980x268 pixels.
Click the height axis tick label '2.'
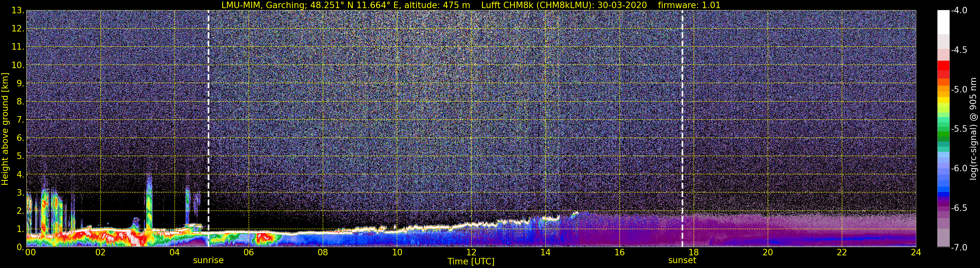pyautogui.click(x=20, y=211)
